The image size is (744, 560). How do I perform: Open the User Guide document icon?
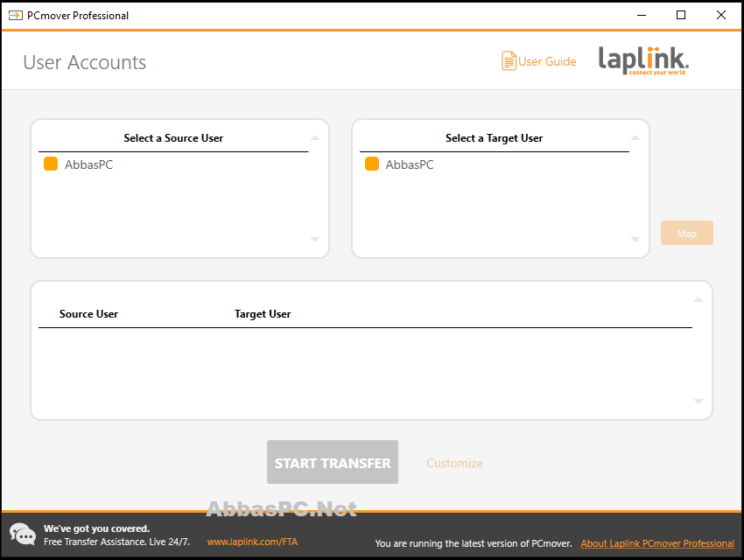(x=509, y=61)
